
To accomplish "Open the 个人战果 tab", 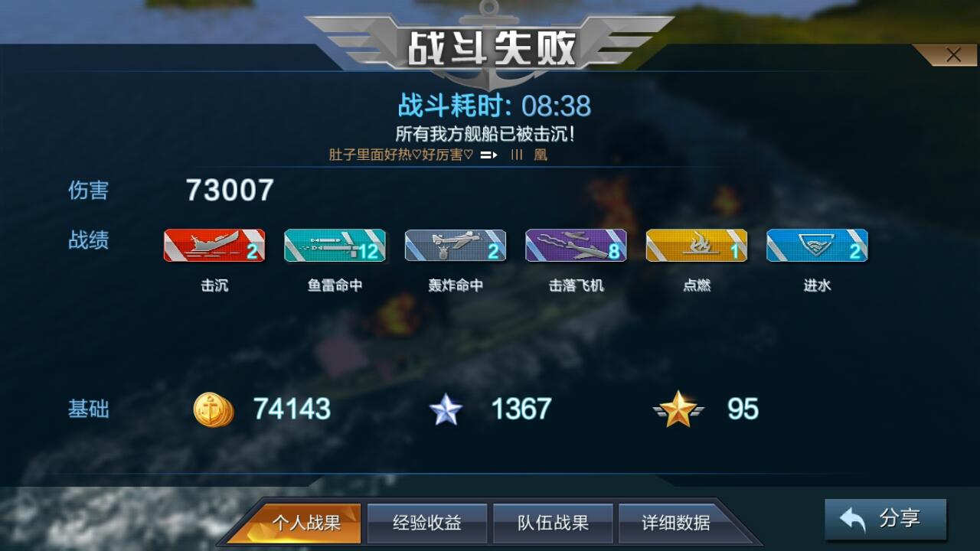I will click(306, 523).
